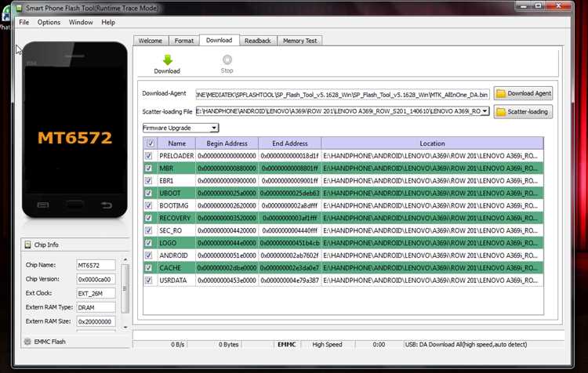Uncheck the USRDATA partition checkbox
The width and height of the screenshot is (588, 373).
pyautogui.click(x=148, y=280)
